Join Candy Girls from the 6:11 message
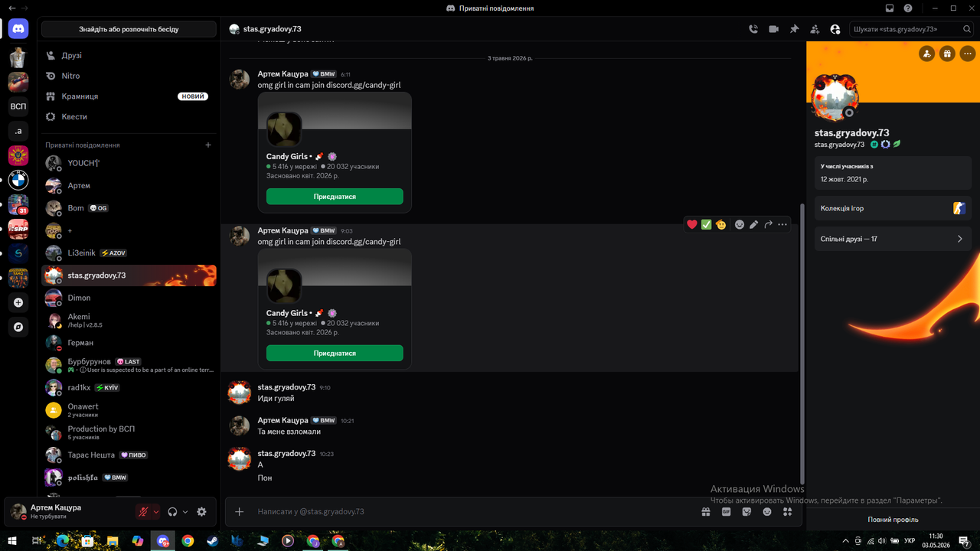This screenshot has width=980, height=551. pos(335,197)
